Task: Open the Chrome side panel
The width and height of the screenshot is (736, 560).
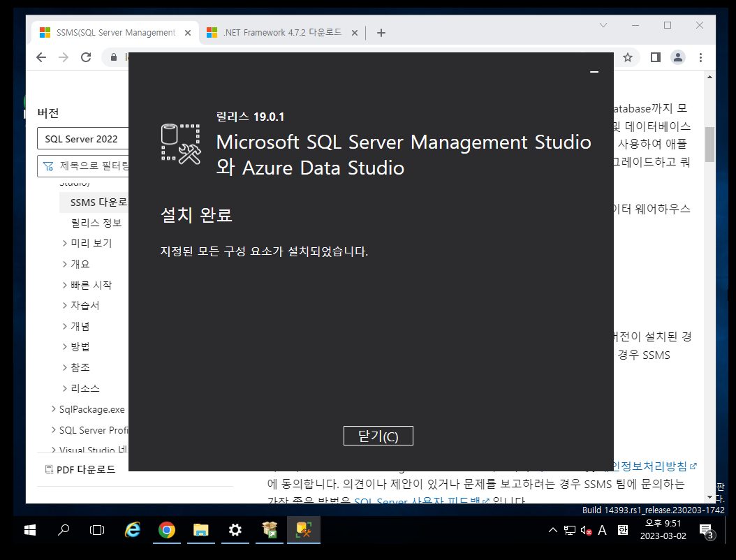Action: point(655,57)
